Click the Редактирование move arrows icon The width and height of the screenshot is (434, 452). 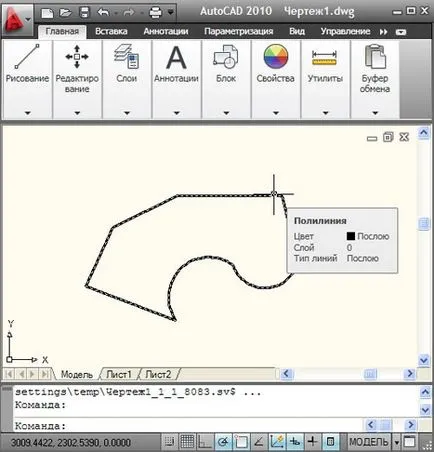coord(77,57)
